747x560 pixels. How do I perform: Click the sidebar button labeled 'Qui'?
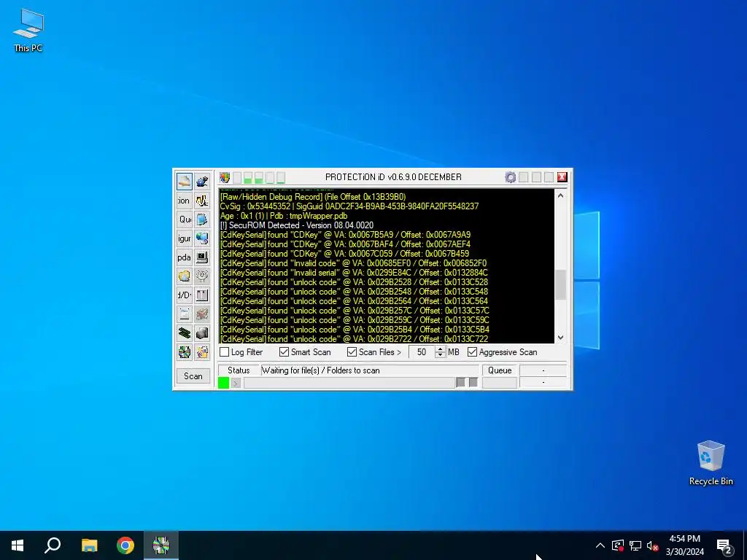(x=185, y=219)
